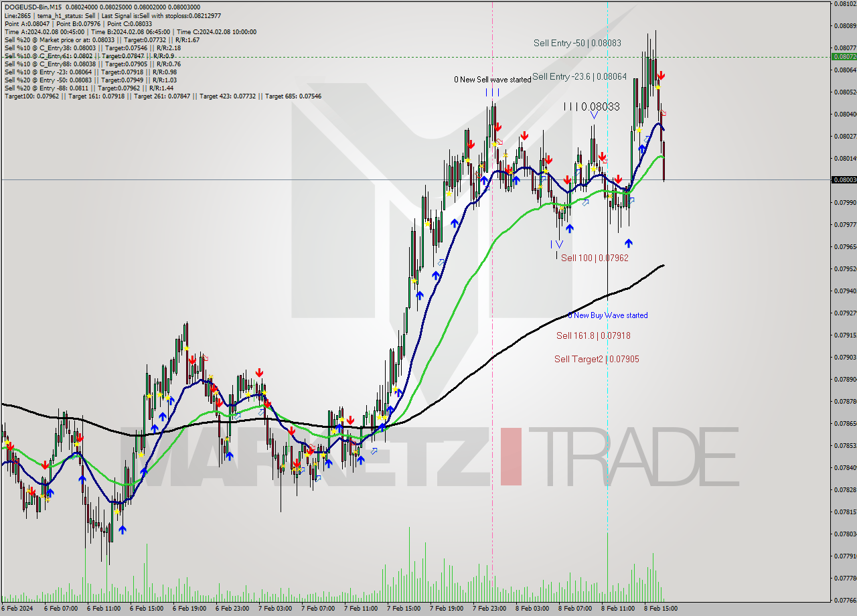This screenshot has height=616, width=857.
Task: Click the 'Sell 100 | 0.07962' label
Action: pos(595,258)
